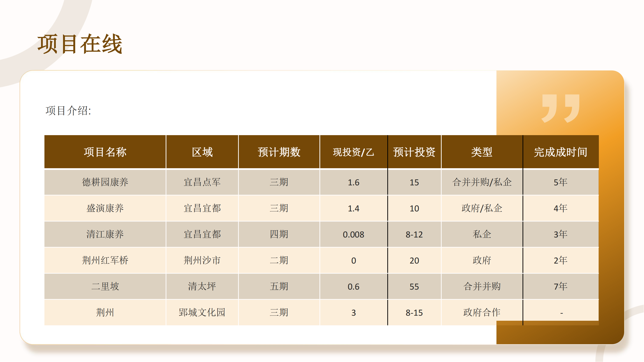This screenshot has height=362, width=644.
Task: Select the 二里坡 row's 清太坪 region cell
Action: 202,286
